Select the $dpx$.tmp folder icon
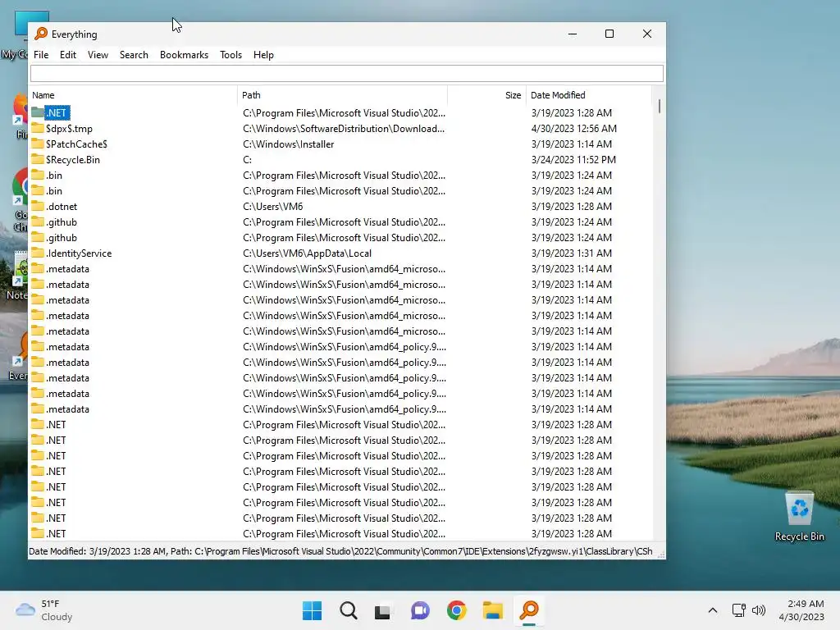Viewport: 840px width, 630px height. pyautogui.click(x=38, y=128)
